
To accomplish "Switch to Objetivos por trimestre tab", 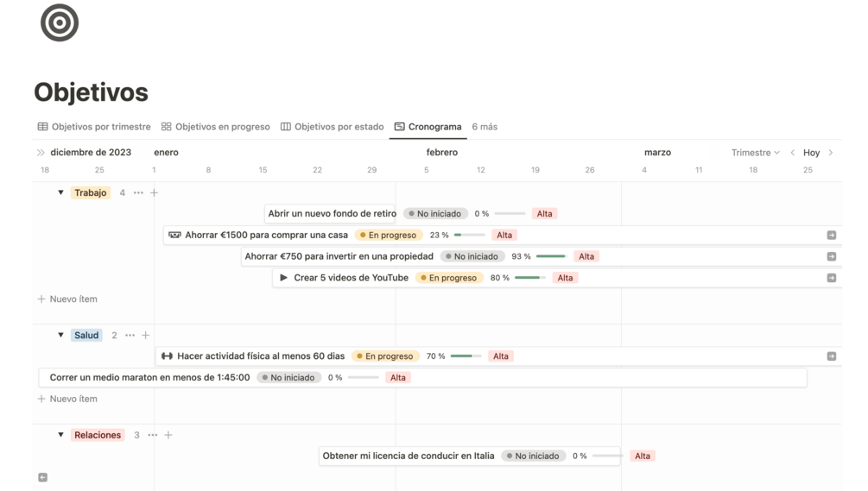I will 94,127.
